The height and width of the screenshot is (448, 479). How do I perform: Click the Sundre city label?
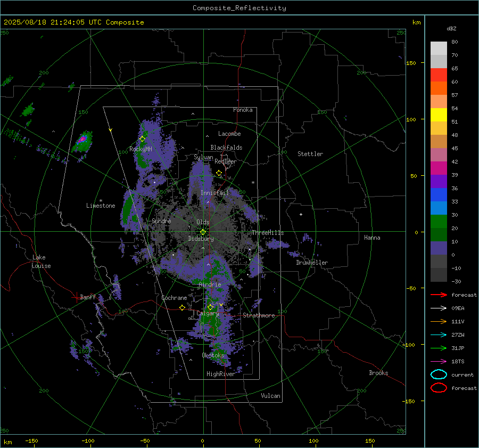click(161, 221)
